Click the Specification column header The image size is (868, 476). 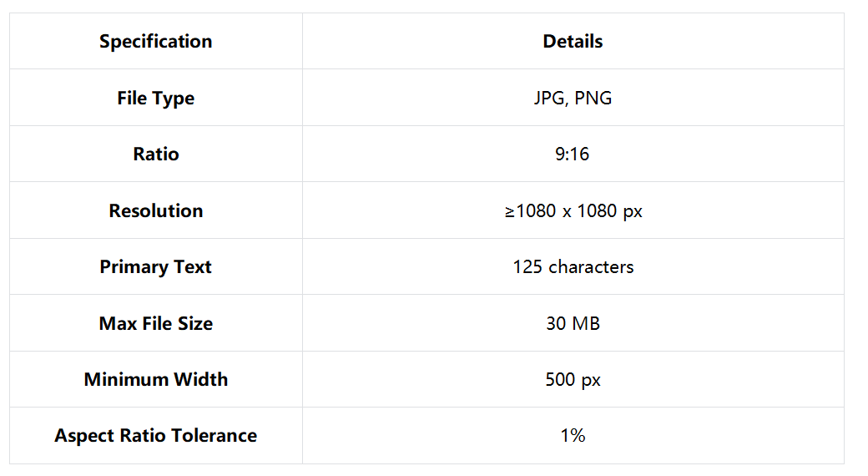[x=155, y=42]
